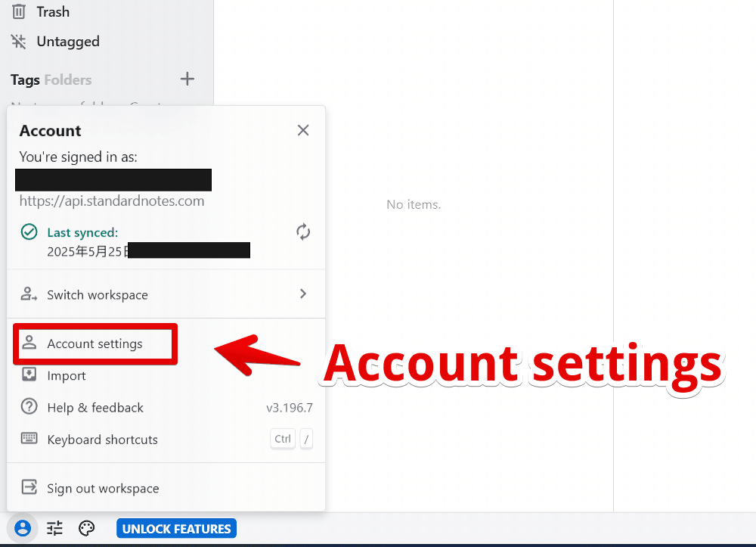Image resolution: width=756 pixels, height=547 pixels.
Task: Open Switch workspace submenu
Action: pos(166,294)
